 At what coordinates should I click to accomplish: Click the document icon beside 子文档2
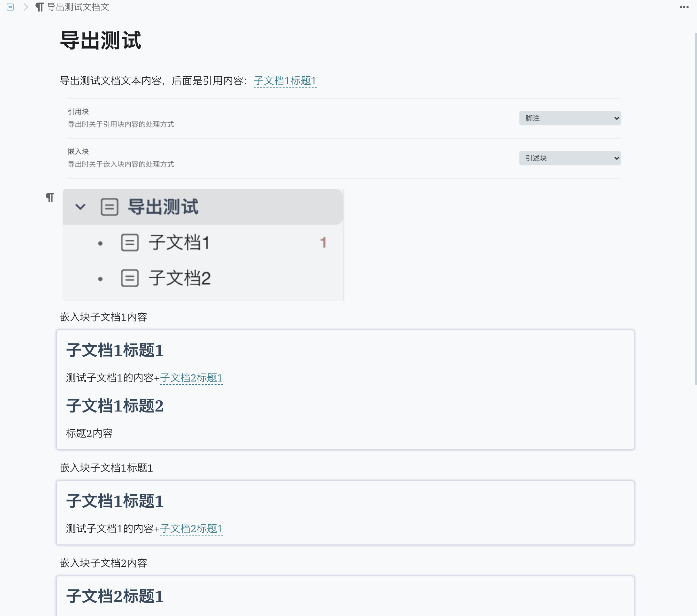tap(130, 278)
